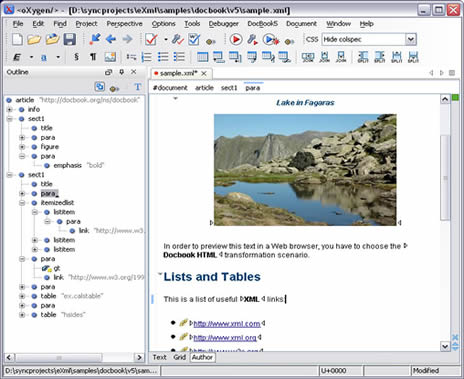The height and width of the screenshot is (379, 464).
Task: Follow the http://www.xml.org link
Action: pos(225,338)
